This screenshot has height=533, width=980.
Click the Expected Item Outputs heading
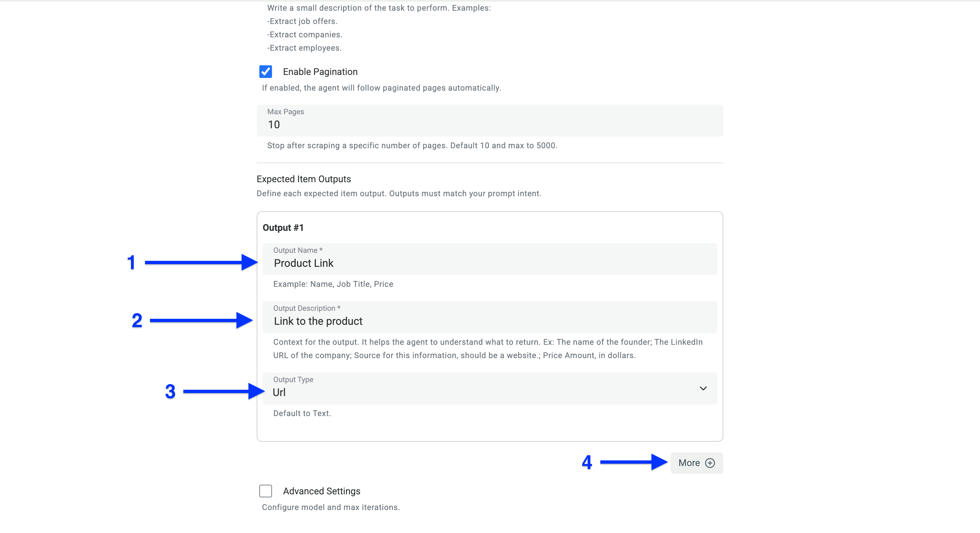(x=304, y=179)
